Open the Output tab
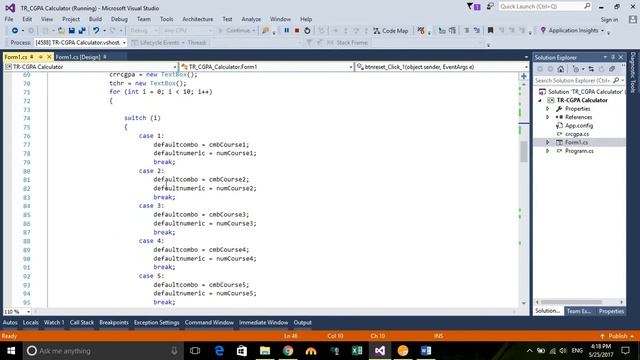 [x=302, y=322]
